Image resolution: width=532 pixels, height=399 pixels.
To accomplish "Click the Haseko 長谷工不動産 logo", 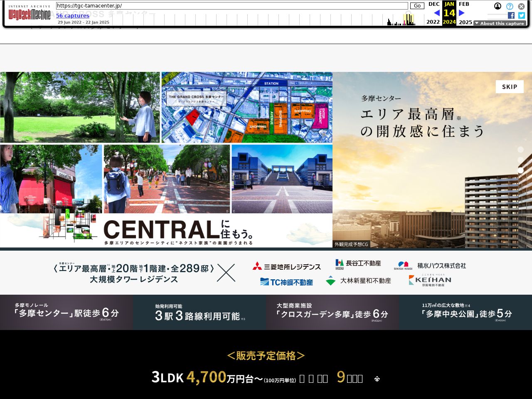I will click(x=358, y=264).
